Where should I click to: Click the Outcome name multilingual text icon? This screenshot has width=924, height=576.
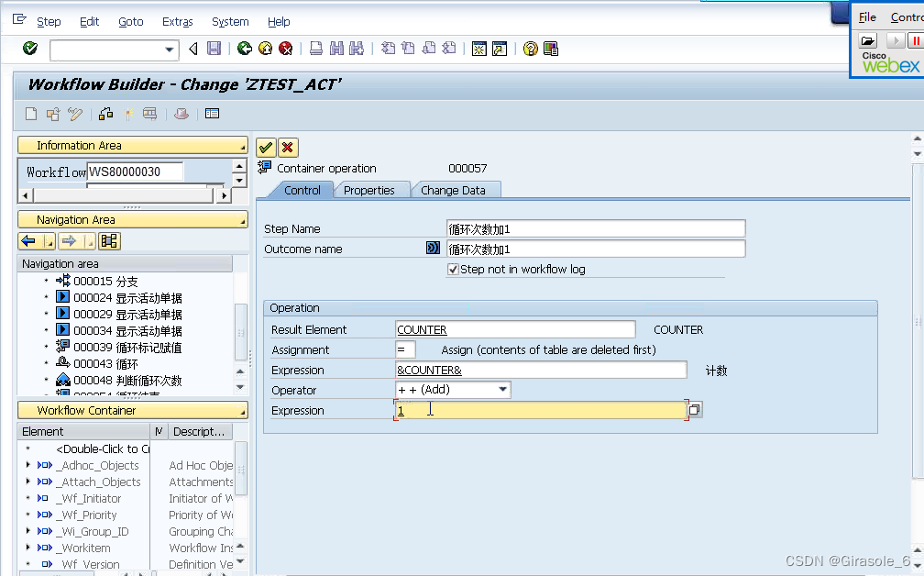tap(433, 248)
